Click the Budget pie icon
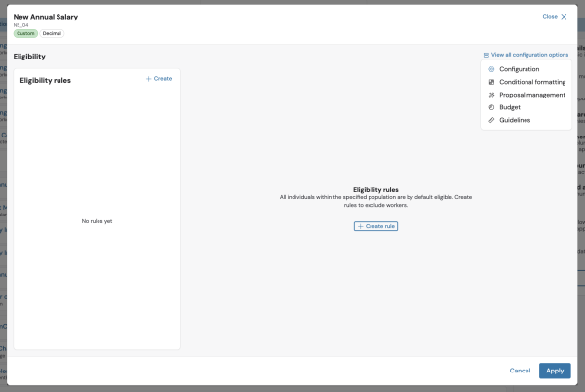Screen dimensions: 585x392 491,107
